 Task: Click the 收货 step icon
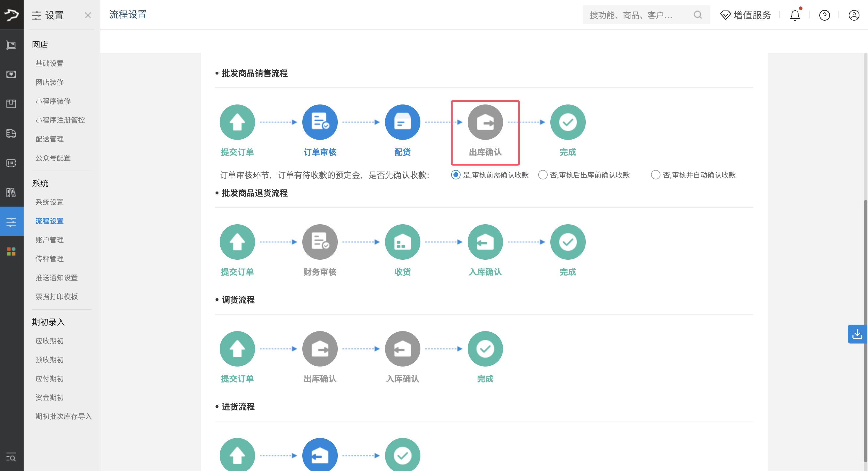(x=402, y=242)
